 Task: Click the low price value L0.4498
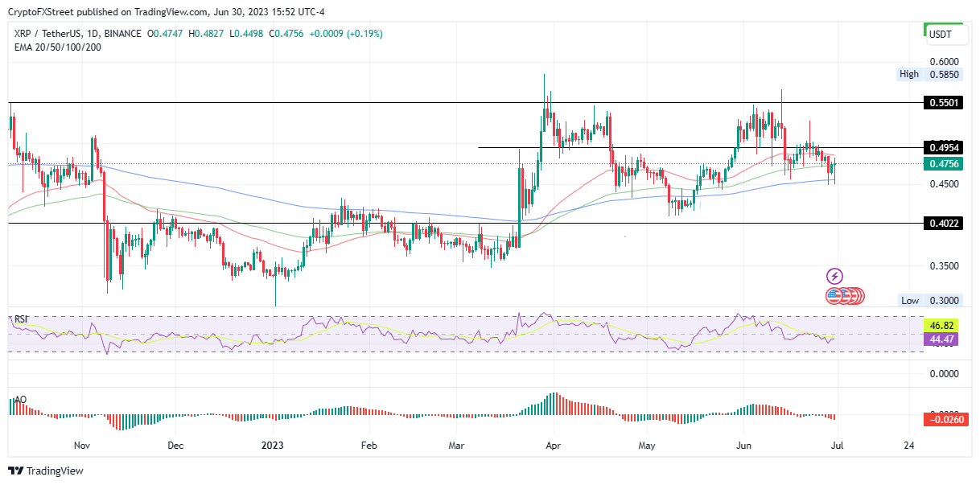[245, 34]
